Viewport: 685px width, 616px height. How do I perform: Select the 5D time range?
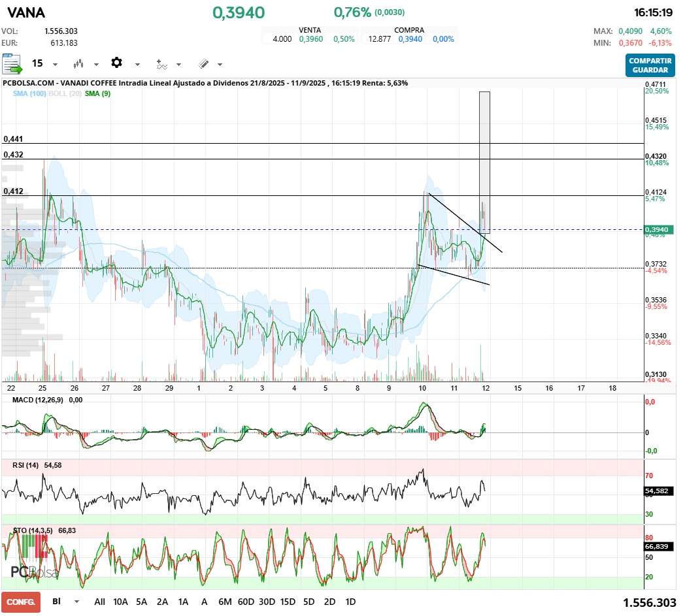pyautogui.click(x=309, y=602)
